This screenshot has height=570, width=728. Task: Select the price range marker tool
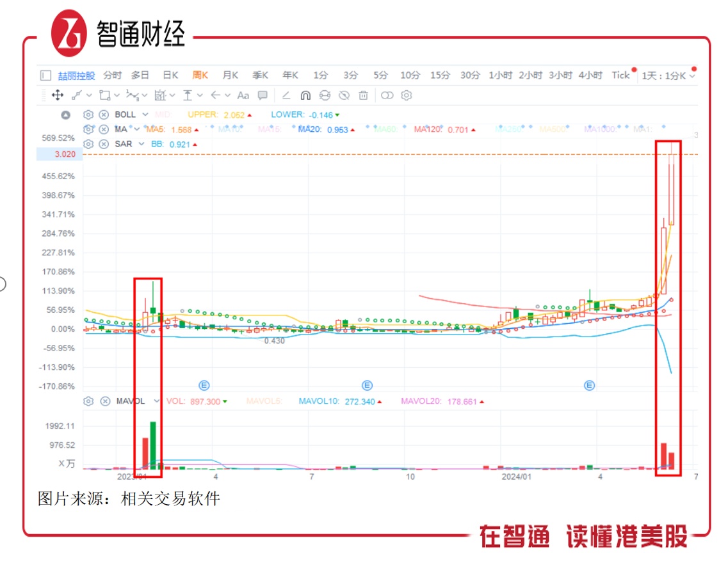(188, 95)
